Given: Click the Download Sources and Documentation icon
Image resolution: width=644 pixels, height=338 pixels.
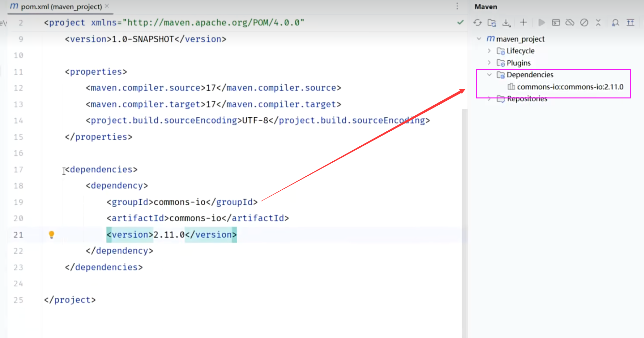Looking at the screenshot, I should click(x=506, y=23).
